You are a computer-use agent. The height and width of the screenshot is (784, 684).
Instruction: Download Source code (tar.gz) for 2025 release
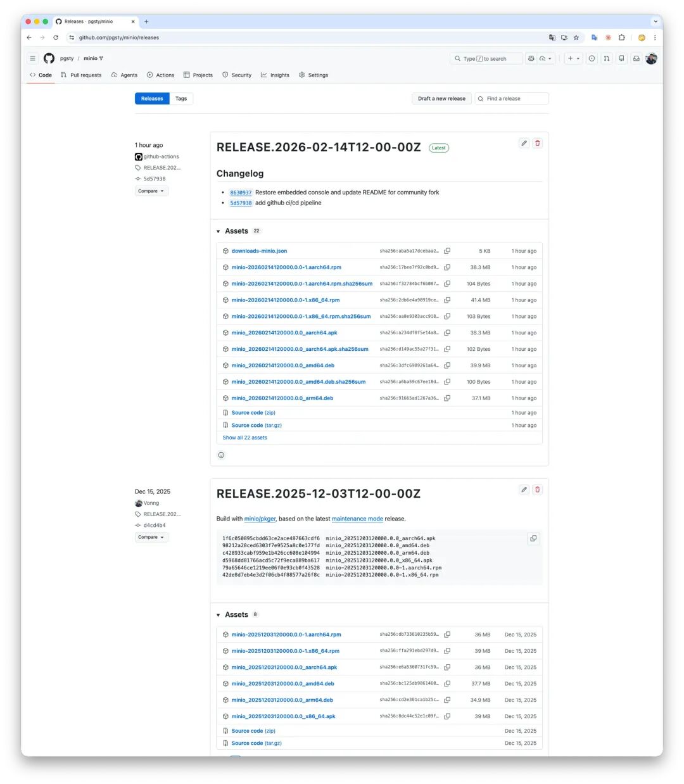click(x=256, y=743)
